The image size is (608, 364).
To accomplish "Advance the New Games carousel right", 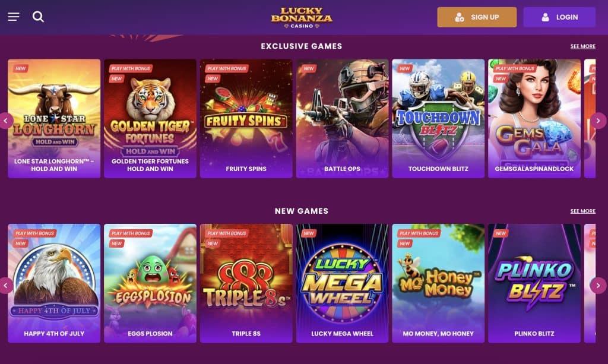I will tap(598, 286).
